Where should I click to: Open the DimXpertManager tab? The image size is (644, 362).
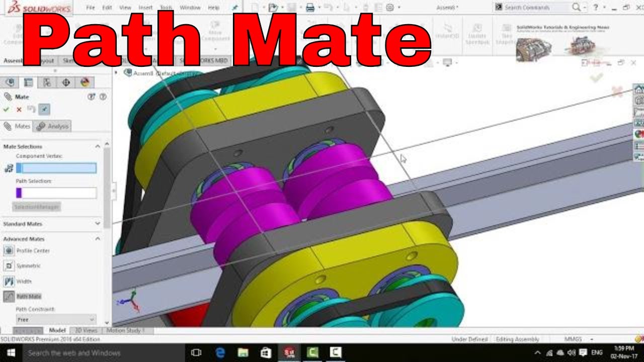[65, 82]
